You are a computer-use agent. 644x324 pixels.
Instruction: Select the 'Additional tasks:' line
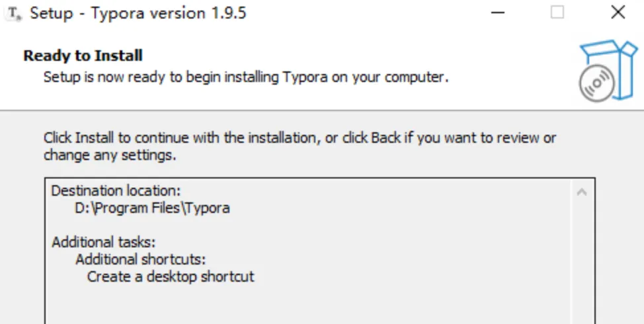coord(103,241)
